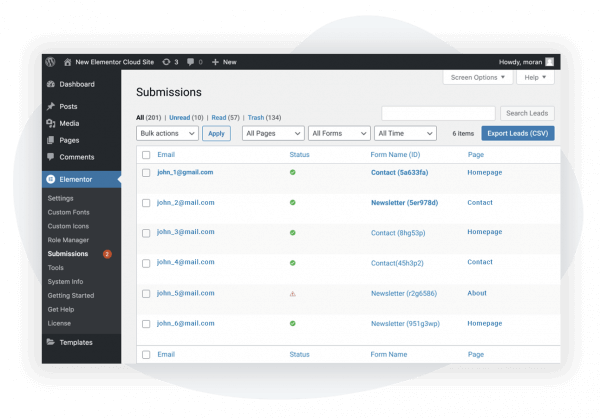Check the box for john_1@gmail.com
600x418 pixels.
coord(147,172)
